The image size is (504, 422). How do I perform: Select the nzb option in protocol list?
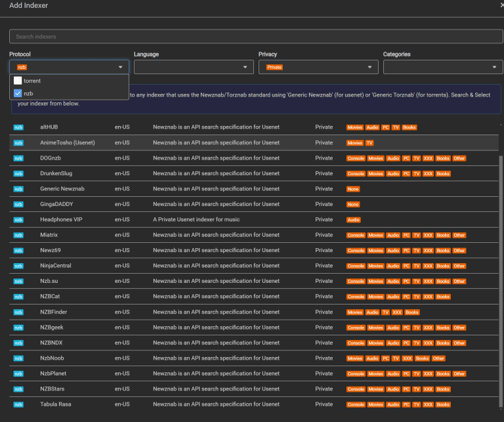click(x=28, y=93)
